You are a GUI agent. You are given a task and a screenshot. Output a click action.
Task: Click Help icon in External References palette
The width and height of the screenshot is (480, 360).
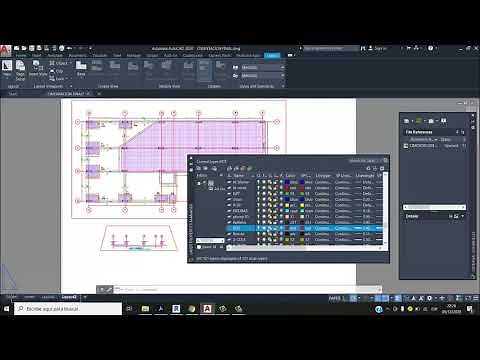tap(444, 121)
